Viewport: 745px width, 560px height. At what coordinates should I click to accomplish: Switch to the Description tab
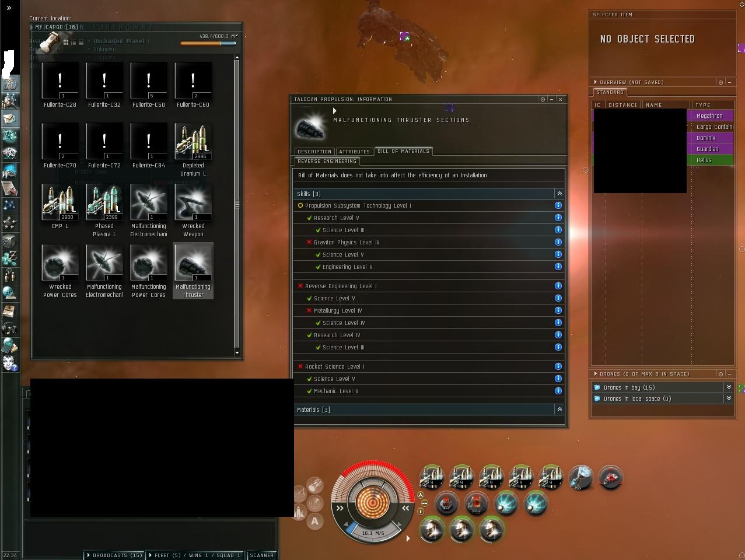(x=314, y=152)
